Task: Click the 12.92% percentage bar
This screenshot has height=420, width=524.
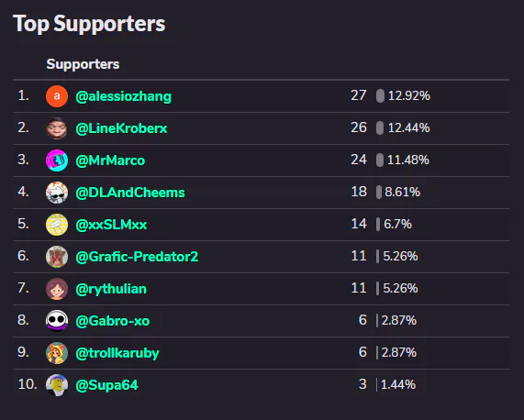Action: tap(380, 95)
